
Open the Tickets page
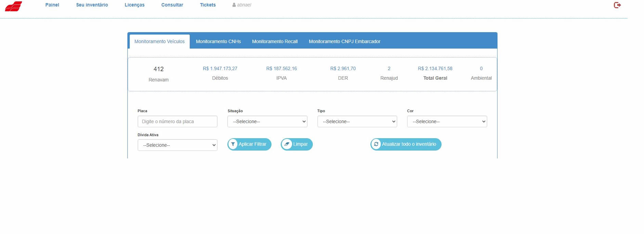coord(208,5)
